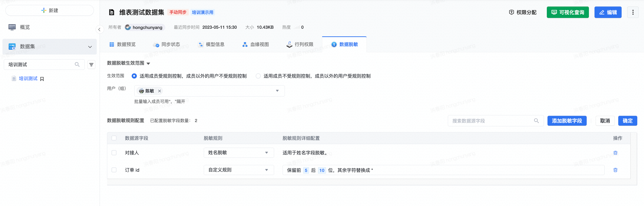
Task: Click the magnifier in 搜索数据源字段 box
Action: pyautogui.click(x=536, y=121)
